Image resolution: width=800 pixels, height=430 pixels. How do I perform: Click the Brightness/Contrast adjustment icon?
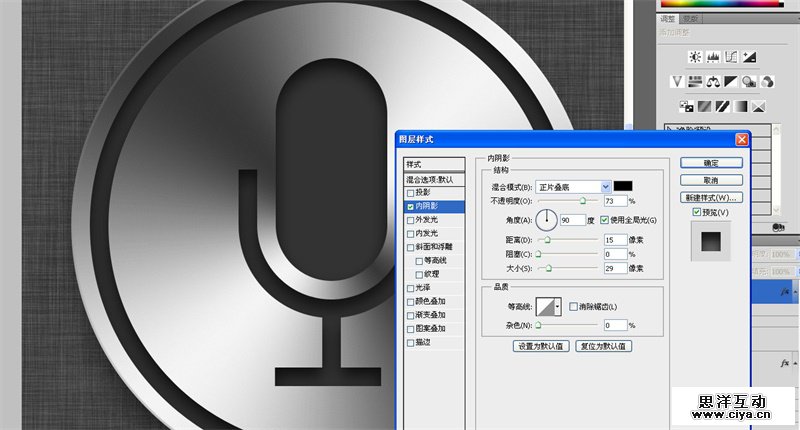point(696,57)
